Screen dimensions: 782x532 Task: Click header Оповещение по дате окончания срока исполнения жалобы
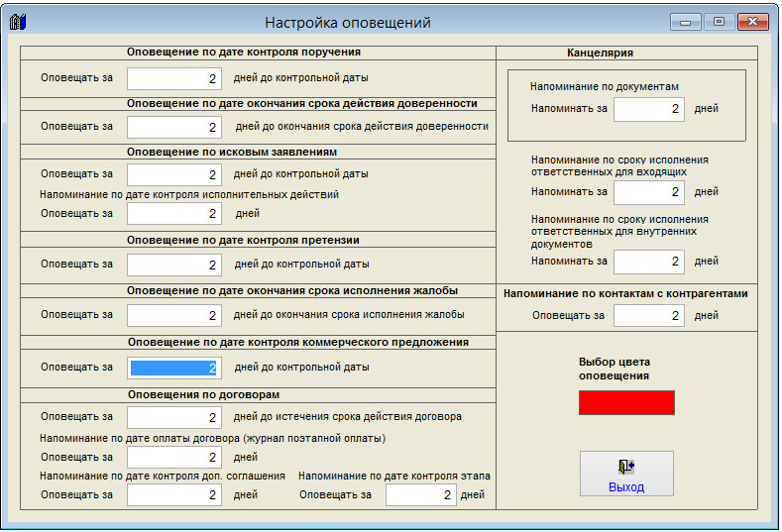pos(292,290)
